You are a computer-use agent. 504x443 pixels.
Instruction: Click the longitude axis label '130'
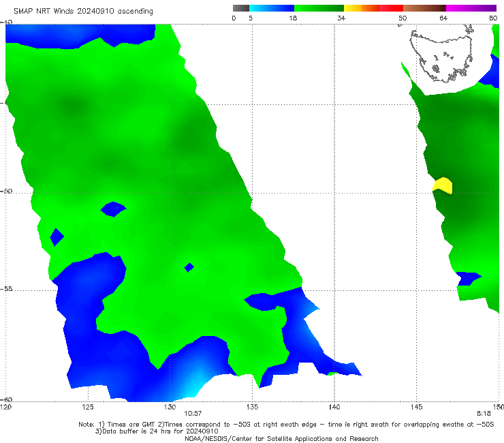pos(170,408)
